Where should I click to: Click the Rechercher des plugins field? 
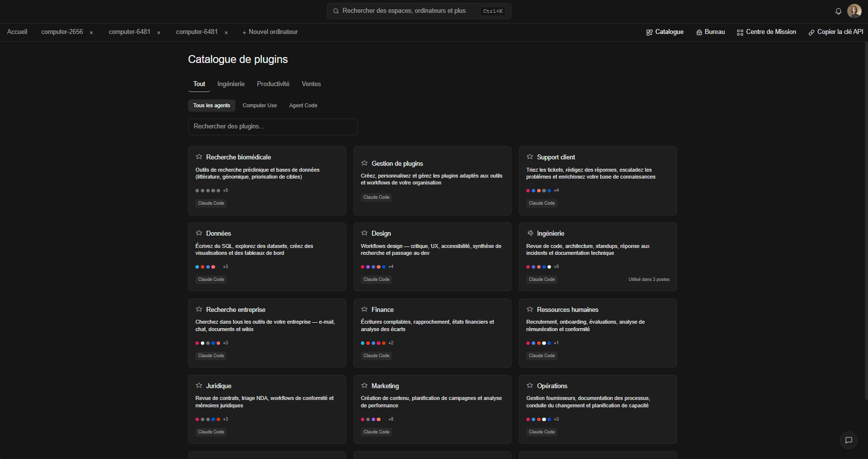[x=273, y=127]
